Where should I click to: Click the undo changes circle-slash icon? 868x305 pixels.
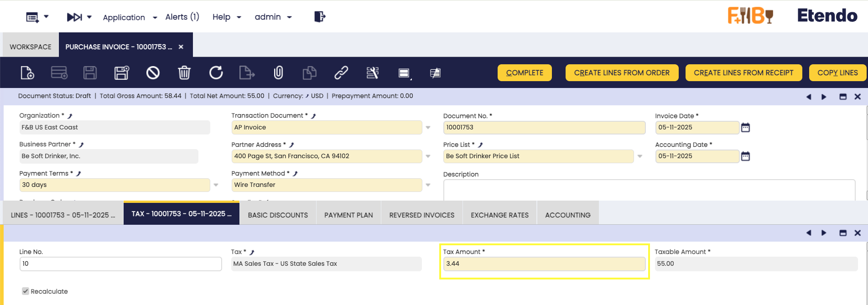(x=153, y=73)
